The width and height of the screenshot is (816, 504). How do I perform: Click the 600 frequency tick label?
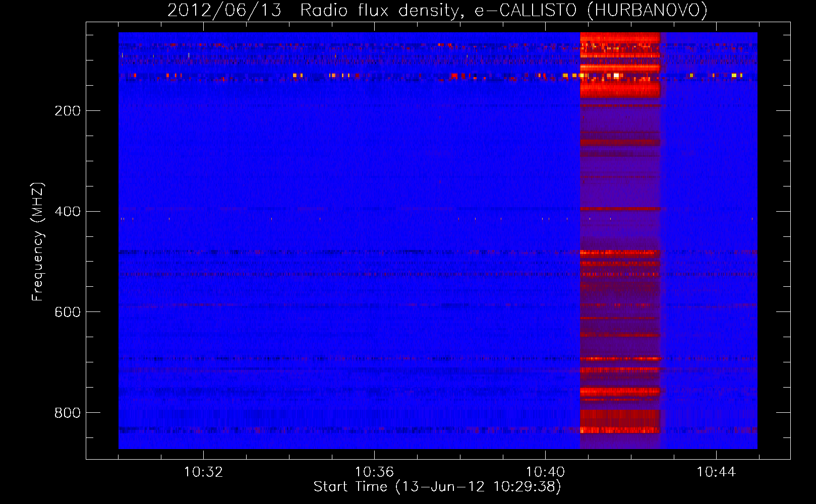pos(68,312)
